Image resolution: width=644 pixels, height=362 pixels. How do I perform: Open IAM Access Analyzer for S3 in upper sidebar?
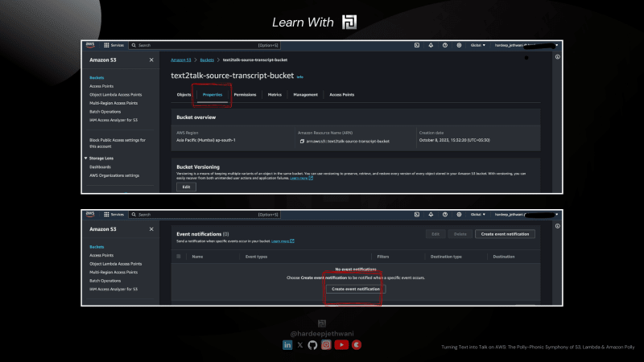click(114, 120)
